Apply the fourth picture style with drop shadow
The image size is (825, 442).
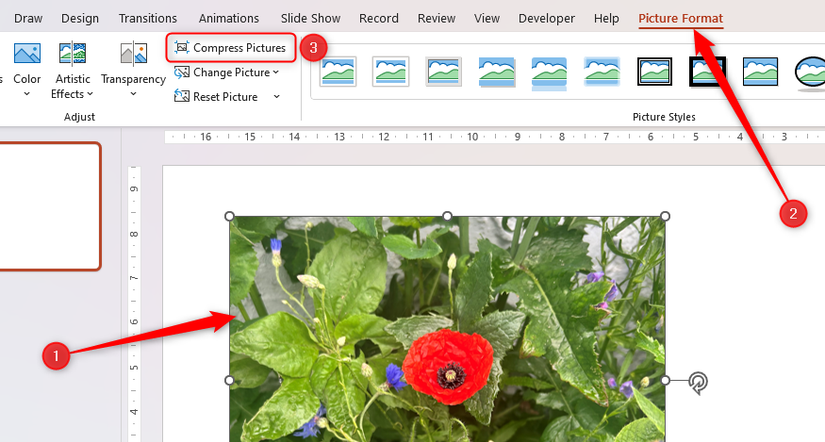497,72
